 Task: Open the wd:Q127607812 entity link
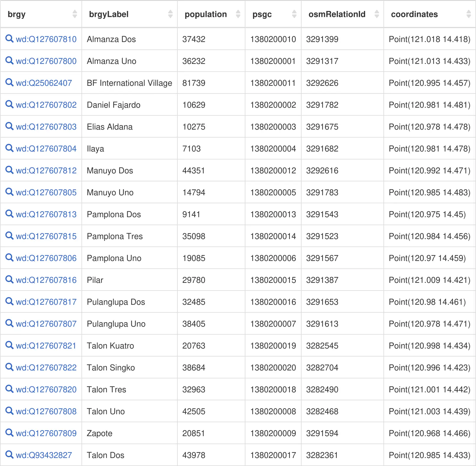point(46,170)
